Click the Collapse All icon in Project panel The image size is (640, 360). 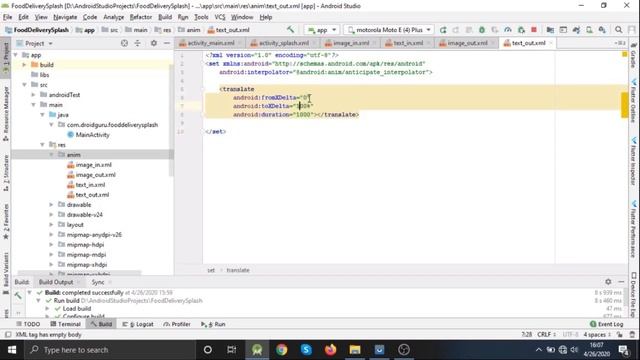pos(138,43)
